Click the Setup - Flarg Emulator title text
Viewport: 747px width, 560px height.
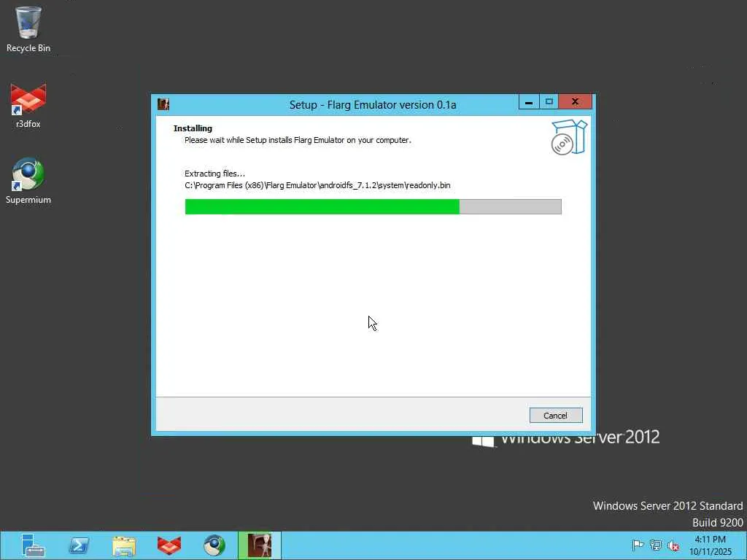[x=373, y=105]
